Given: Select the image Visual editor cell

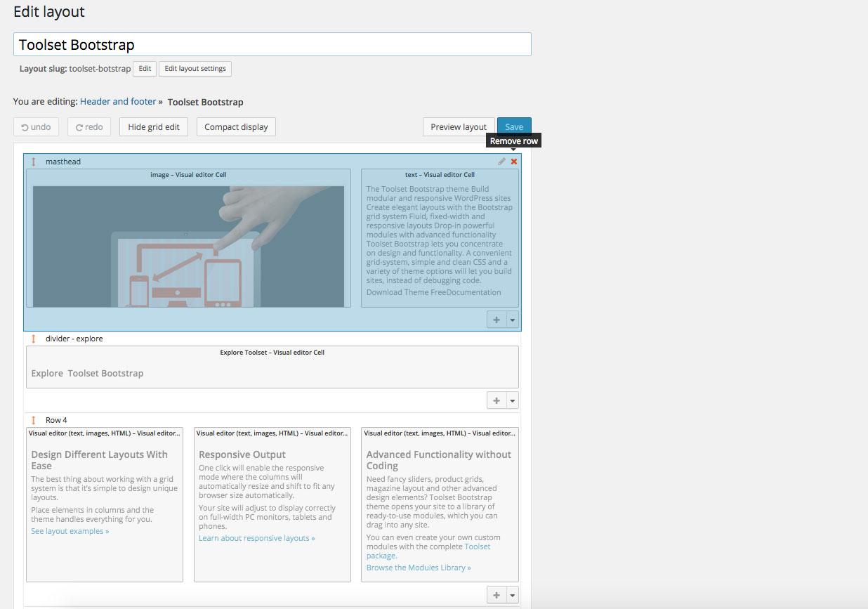Looking at the screenshot, I should [188, 238].
